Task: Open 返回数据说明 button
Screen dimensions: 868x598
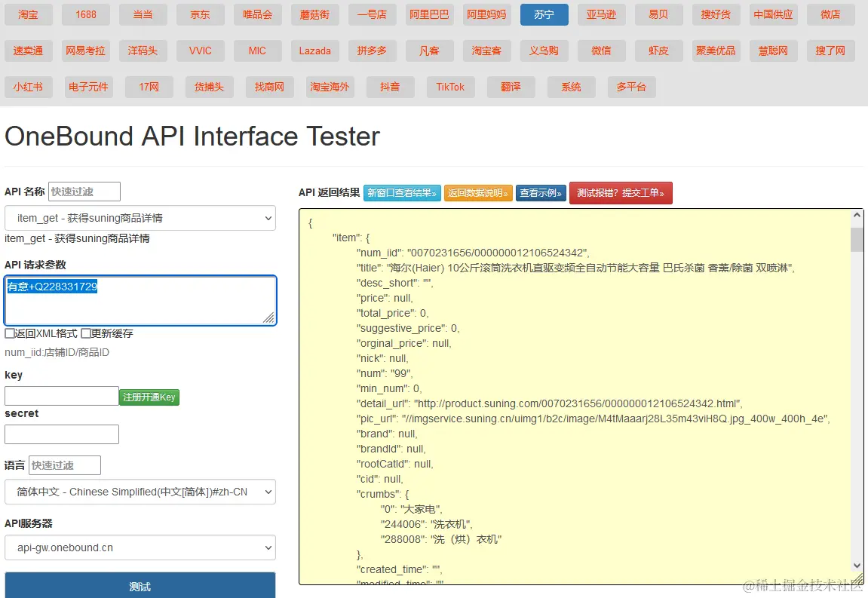Action: (478, 193)
